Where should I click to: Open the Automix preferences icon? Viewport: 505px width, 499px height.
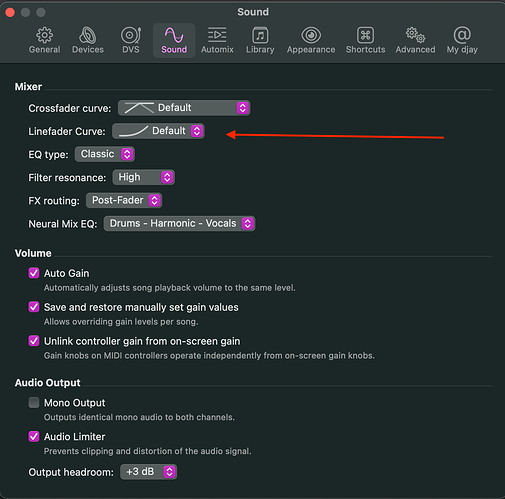click(217, 35)
